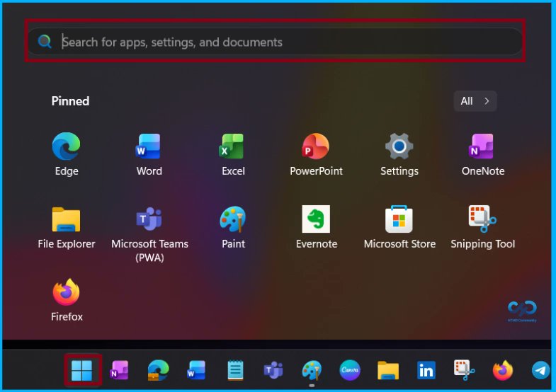Open Snipping Tool from the taskbar
The height and width of the screenshot is (392, 556).
465,370
